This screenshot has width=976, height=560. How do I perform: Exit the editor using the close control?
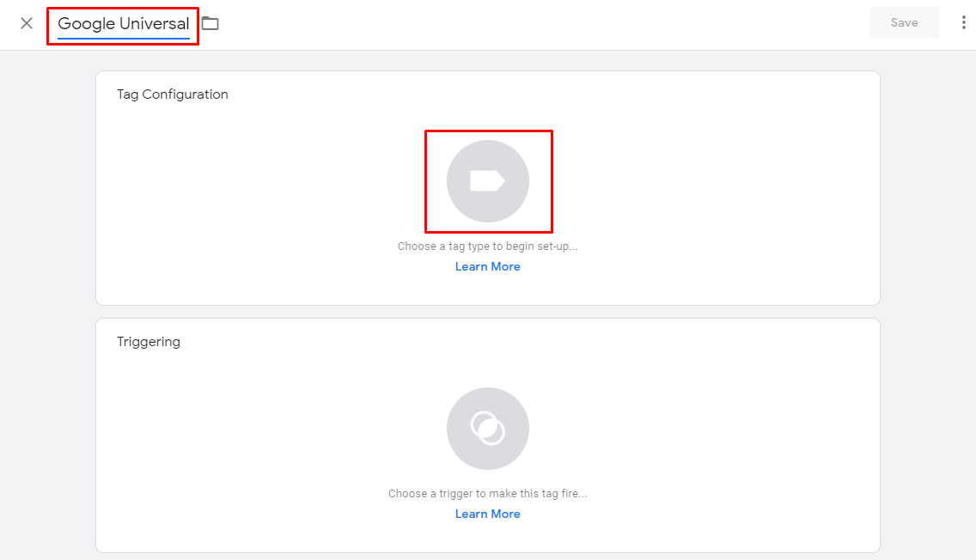(x=25, y=23)
